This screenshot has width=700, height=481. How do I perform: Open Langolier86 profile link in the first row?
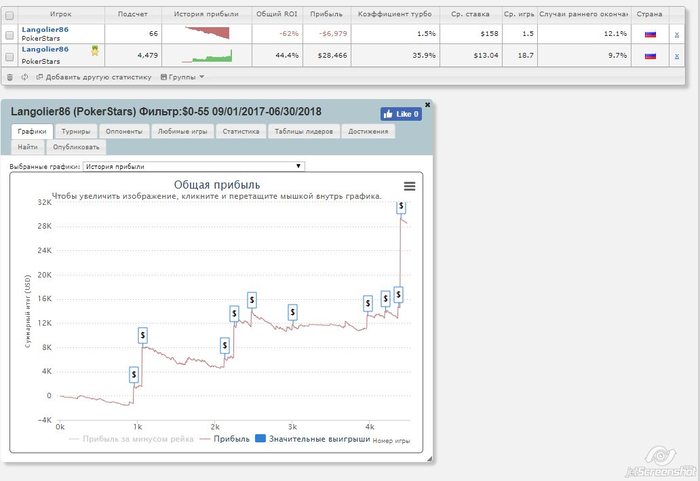pyautogui.click(x=45, y=29)
